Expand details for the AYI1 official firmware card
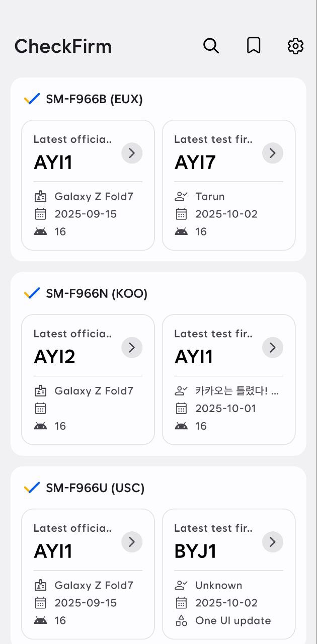 [132, 153]
